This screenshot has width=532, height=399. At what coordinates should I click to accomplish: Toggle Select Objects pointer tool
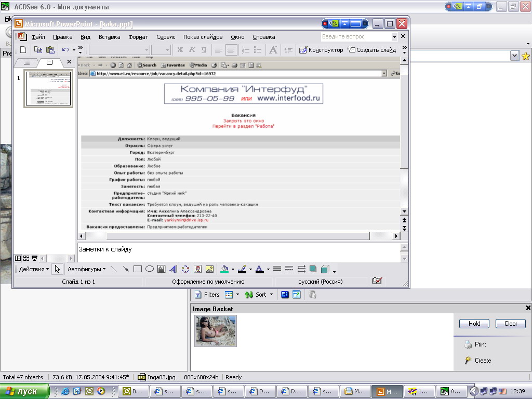pyautogui.click(x=57, y=269)
